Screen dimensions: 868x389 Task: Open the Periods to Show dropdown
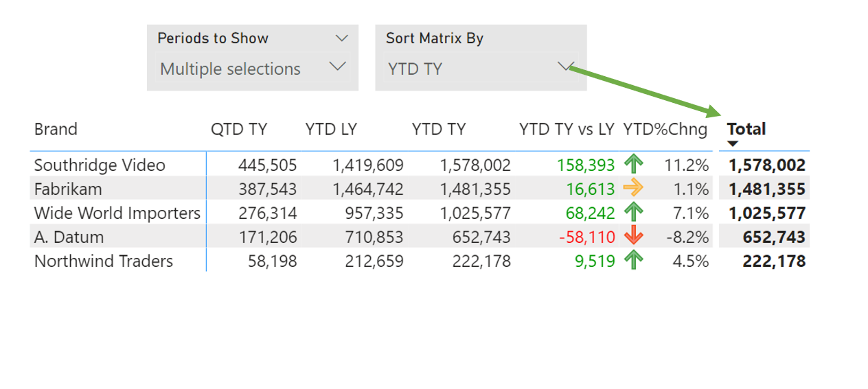[x=252, y=69]
